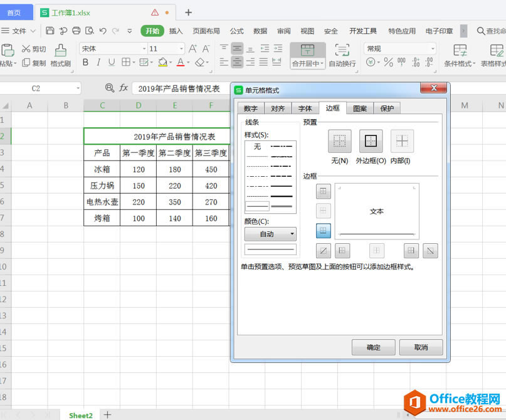Open the font color dropdown arrow
Viewport: 506px width, 420px height.
tap(188, 63)
